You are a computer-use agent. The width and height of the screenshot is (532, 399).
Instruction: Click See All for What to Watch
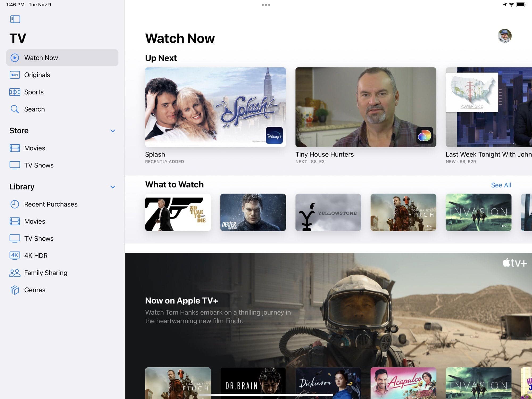click(x=501, y=185)
